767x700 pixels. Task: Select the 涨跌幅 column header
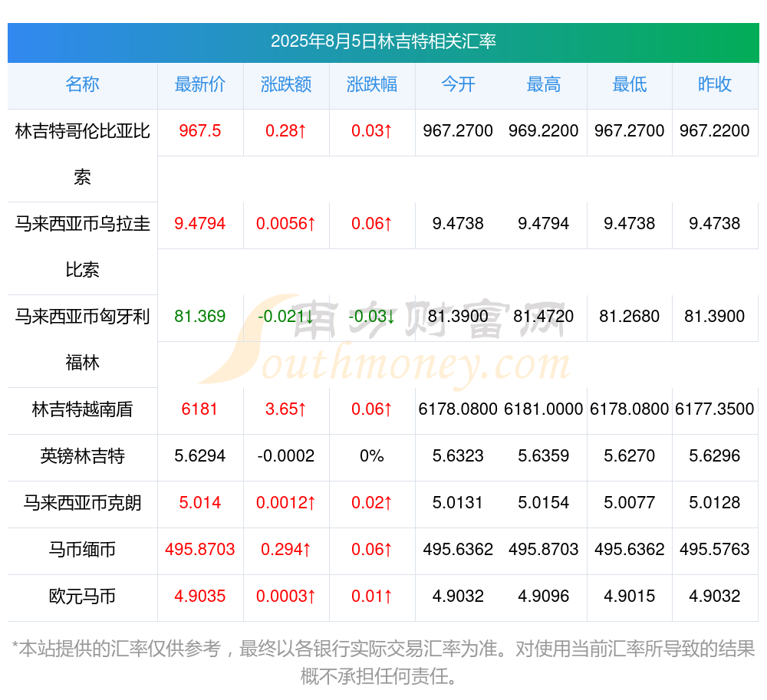pos(372,84)
